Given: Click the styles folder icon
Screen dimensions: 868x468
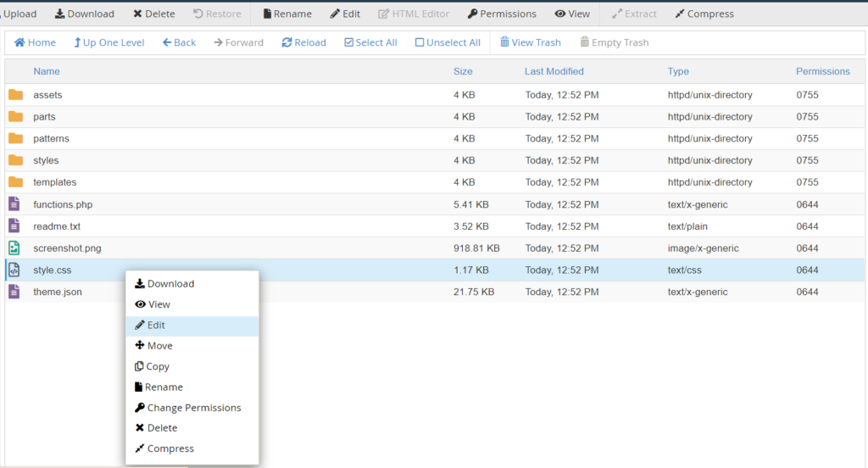Looking at the screenshot, I should pos(15,160).
